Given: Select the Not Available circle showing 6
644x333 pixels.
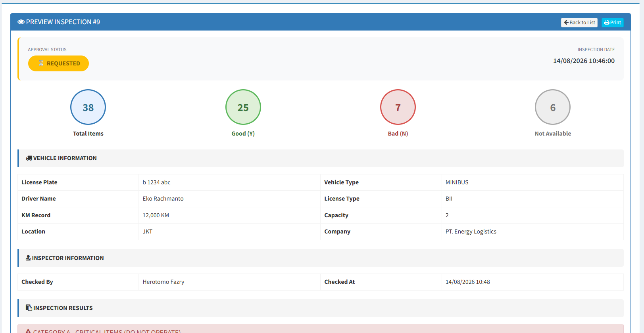Looking at the screenshot, I should click(x=553, y=107).
